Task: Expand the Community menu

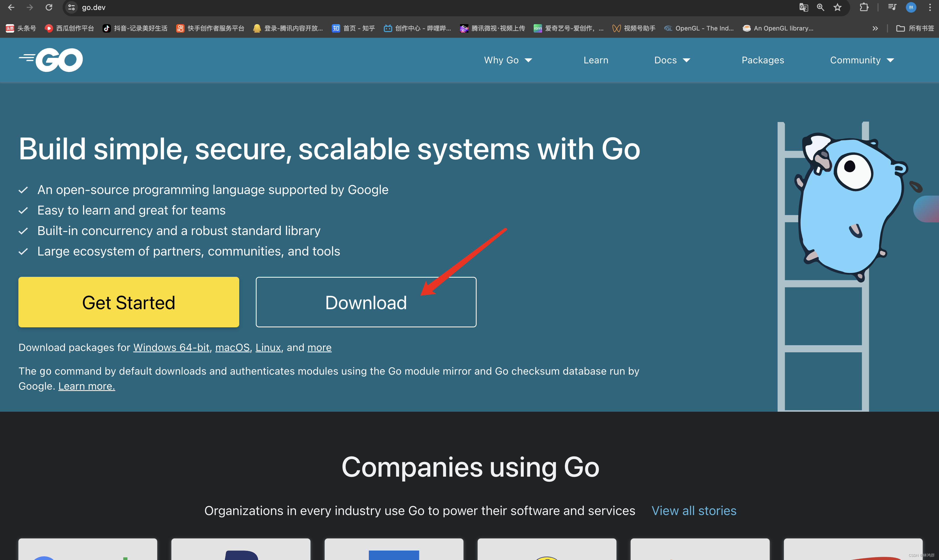Action: 862,60
